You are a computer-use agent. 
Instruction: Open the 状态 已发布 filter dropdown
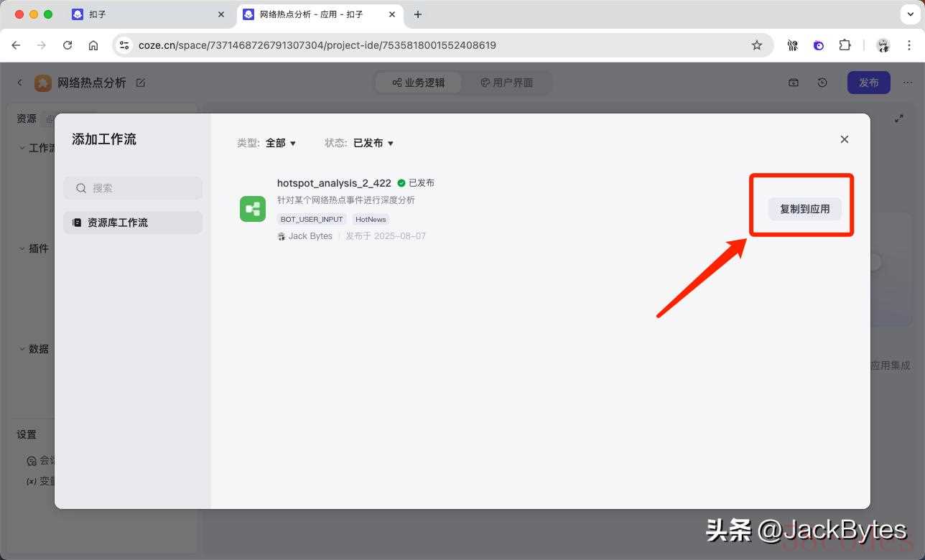coord(373,143)
